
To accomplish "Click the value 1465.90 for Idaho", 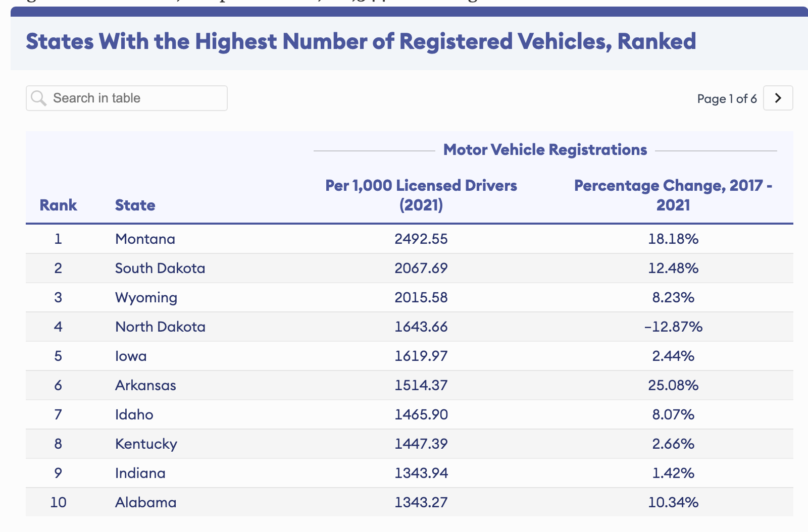I will 421,414.
